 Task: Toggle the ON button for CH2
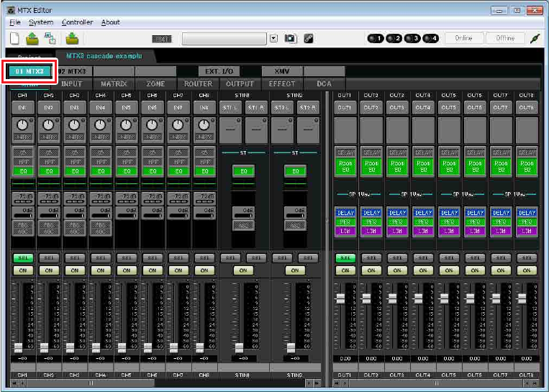(47, 270)
